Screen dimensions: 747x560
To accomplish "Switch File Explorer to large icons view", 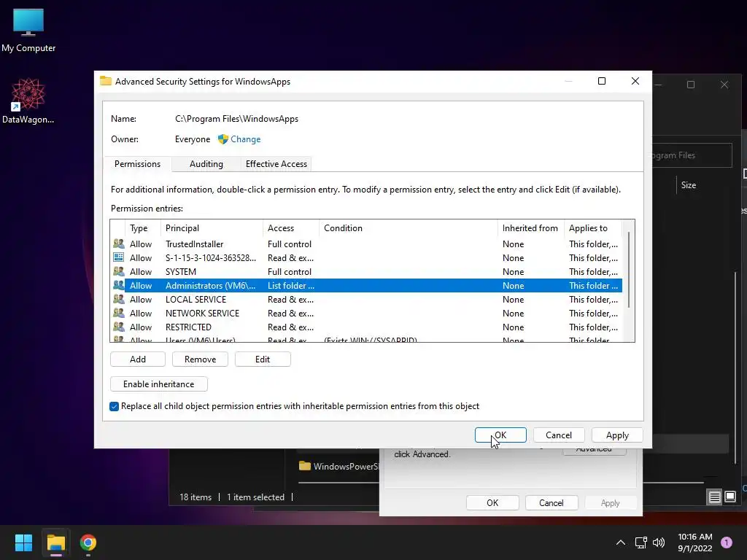I will tap(730, 497).
